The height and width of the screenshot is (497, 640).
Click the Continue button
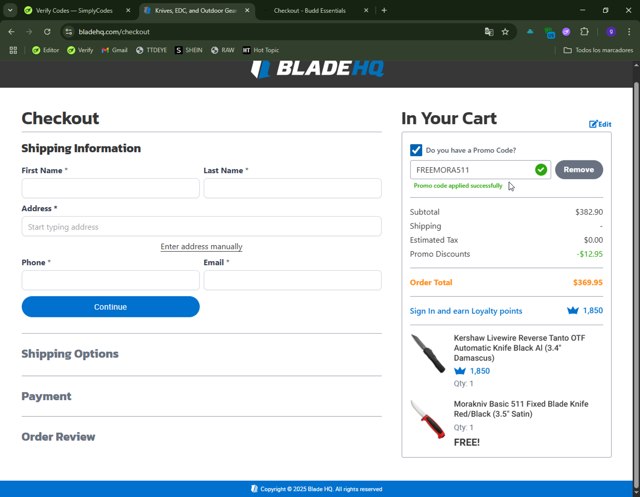pyautogui.click(x=110, y=307)
